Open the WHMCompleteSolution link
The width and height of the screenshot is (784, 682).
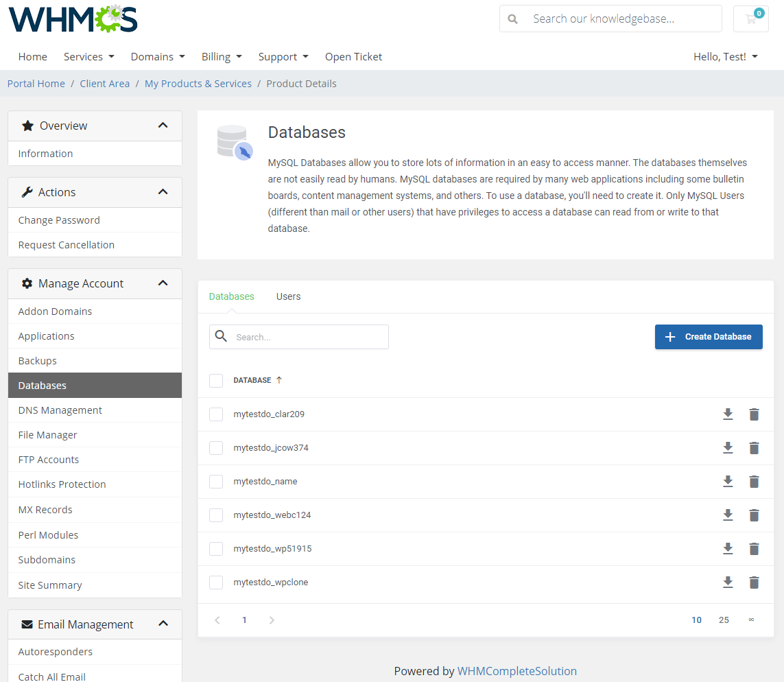pyautogui.click(x=517, y=670)
